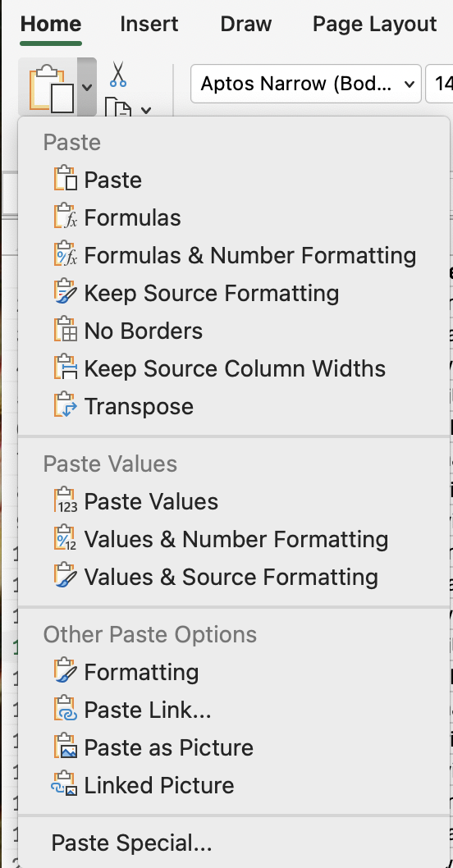
Task: Click the Paste as Picture icon
Action: [x=65, y=747]
